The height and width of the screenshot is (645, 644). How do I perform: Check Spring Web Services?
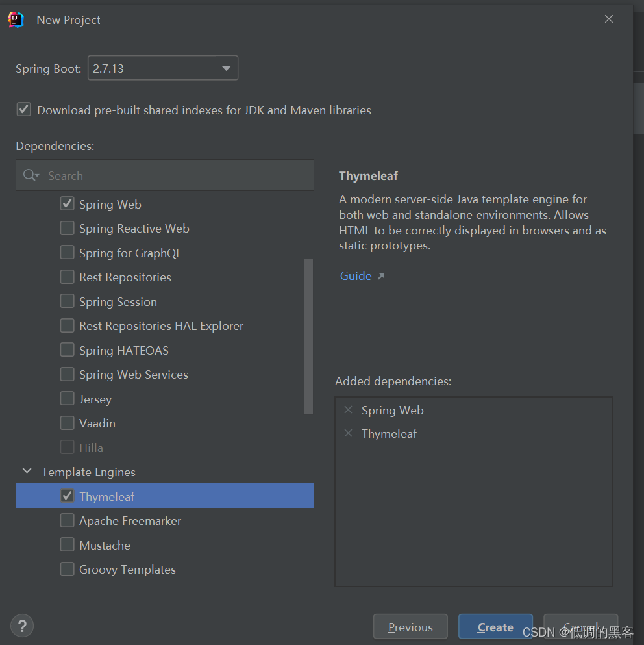[67, 374]
